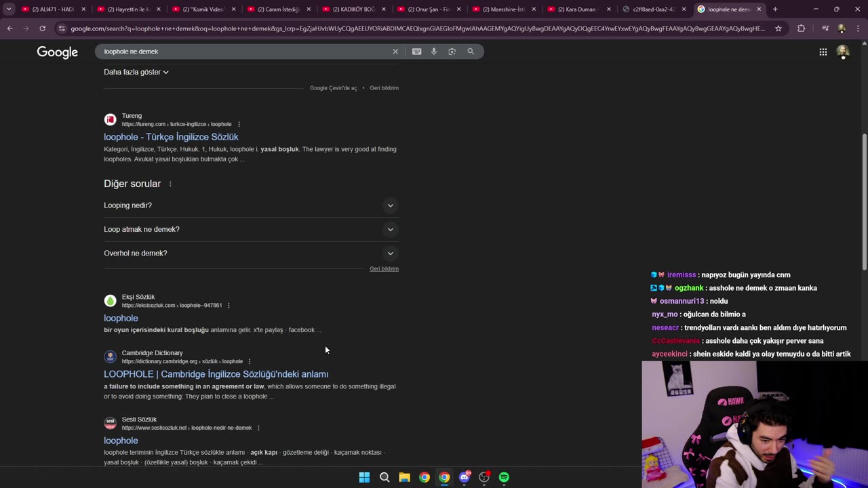Open taskbar search
The height and width of the screenshot is (488, 868).
click(384, 477)
